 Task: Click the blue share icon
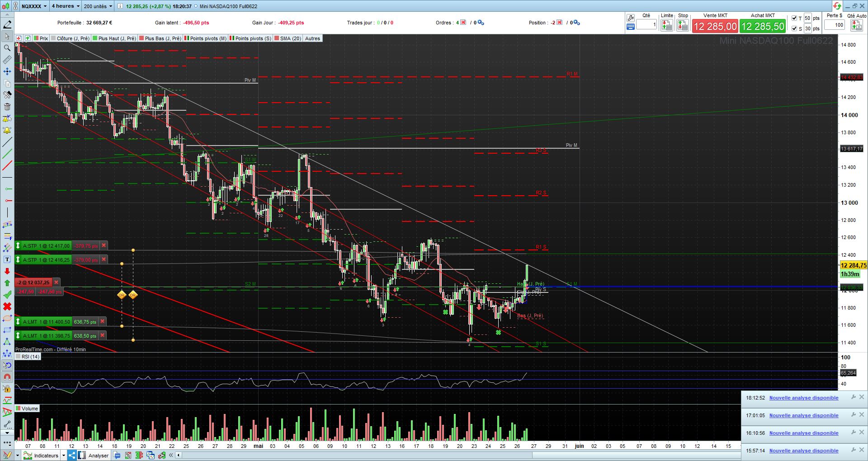(72, 455)
